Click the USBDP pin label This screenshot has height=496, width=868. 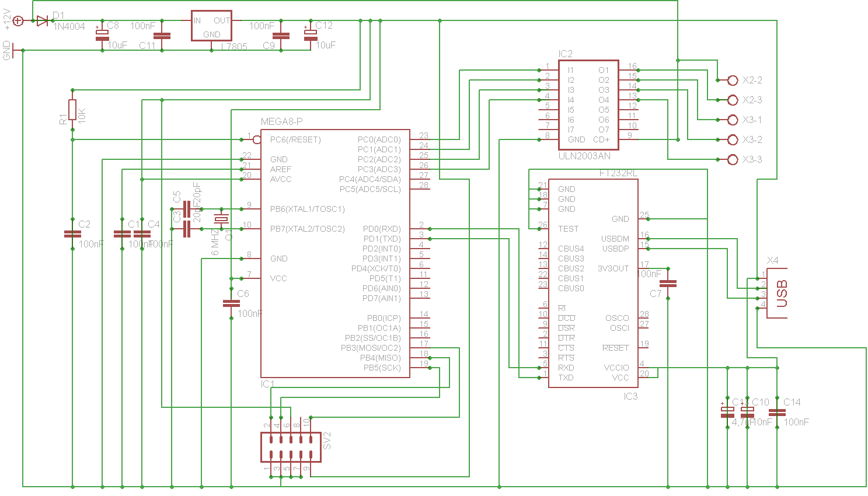616,249
